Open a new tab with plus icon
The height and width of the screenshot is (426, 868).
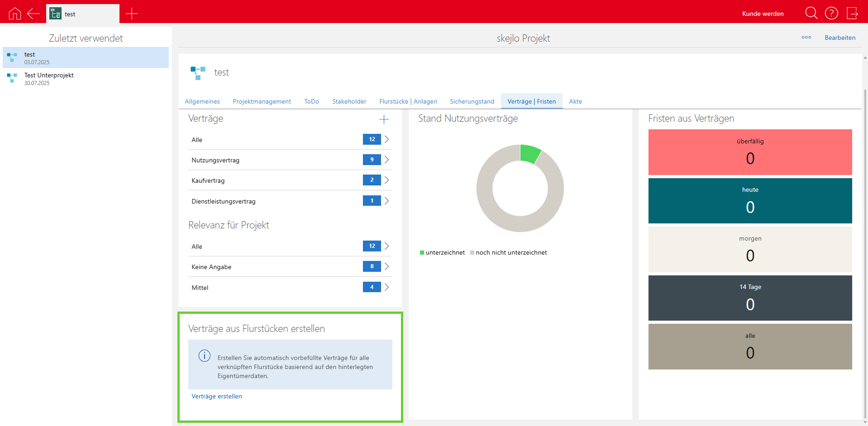pos(132,14)
